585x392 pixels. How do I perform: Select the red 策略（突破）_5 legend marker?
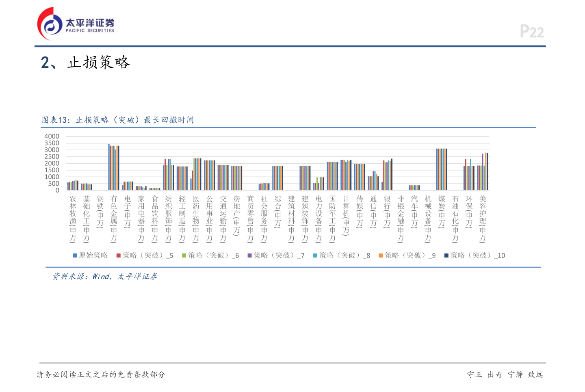[x=119, y=256]
